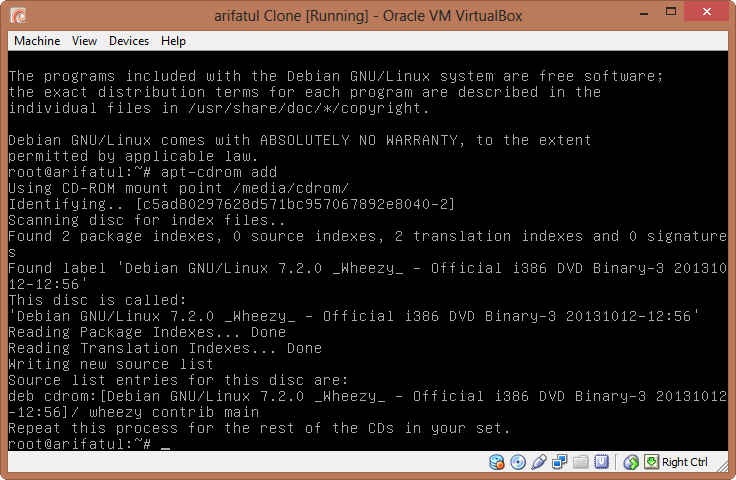Click 'Reading Package Indexes... Done' line
This screenshot has width=736, height=480.
point(147,332)
